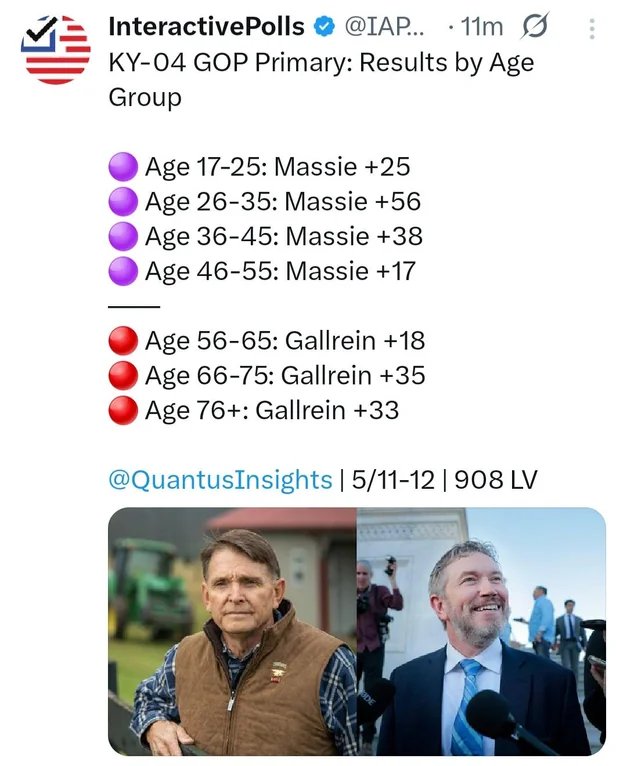Image resolution: width=627 pixels, height=766 pixels.
Task: Click the red circle beside Age 66-75
Action: point(123,375)
